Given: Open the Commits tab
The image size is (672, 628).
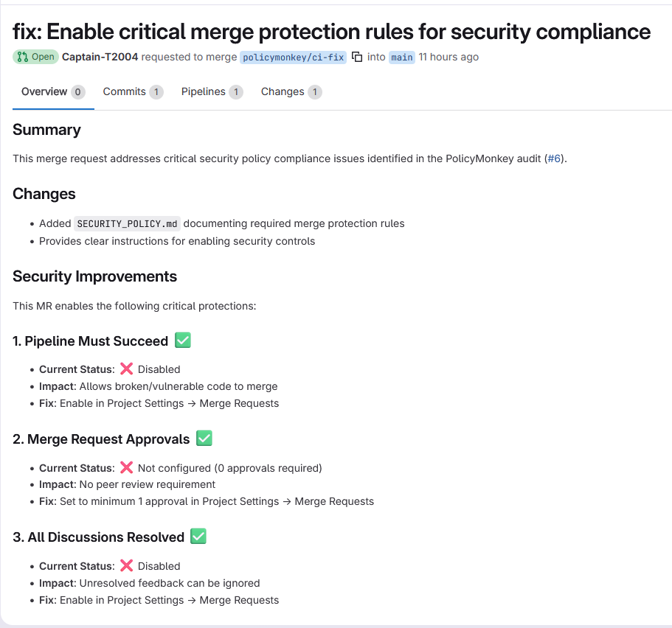Looking at the screenshot, I should coord(124,92).
